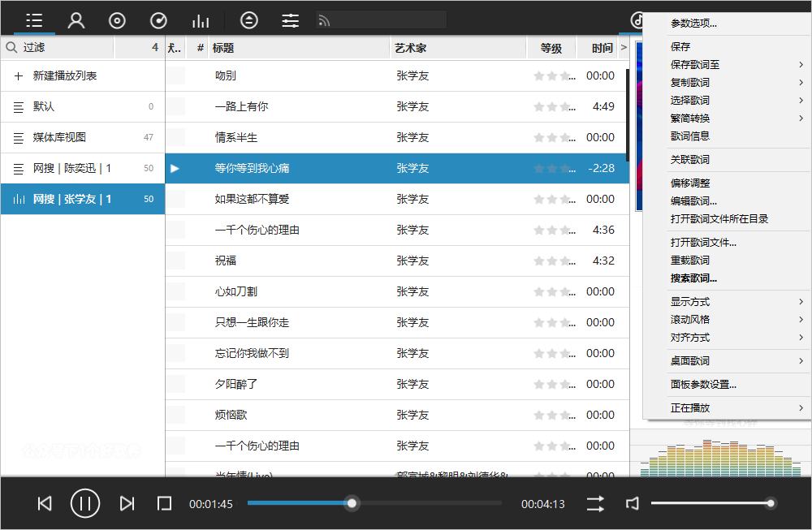The width and height of the screenshot is (812, 530).
Task: Click the equalizer bars icon in toolbar
Action: [x=200, y=20]
